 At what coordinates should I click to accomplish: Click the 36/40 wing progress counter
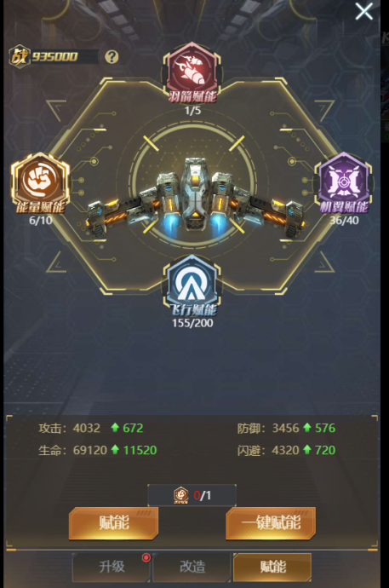pos(344,220)
